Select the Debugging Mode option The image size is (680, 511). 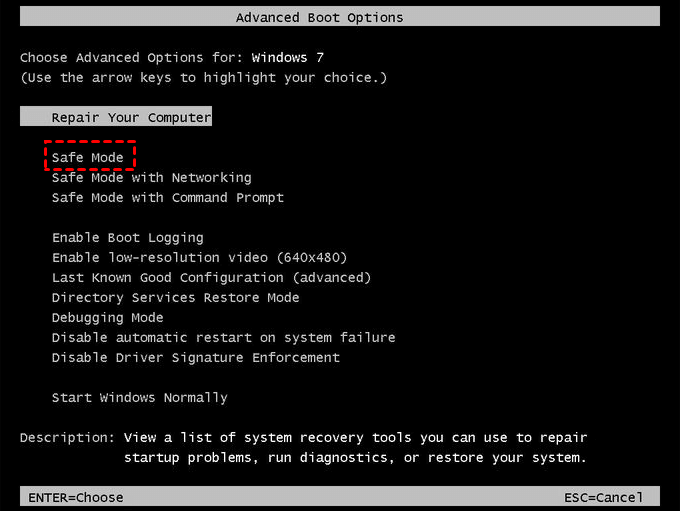coord(107,318)
